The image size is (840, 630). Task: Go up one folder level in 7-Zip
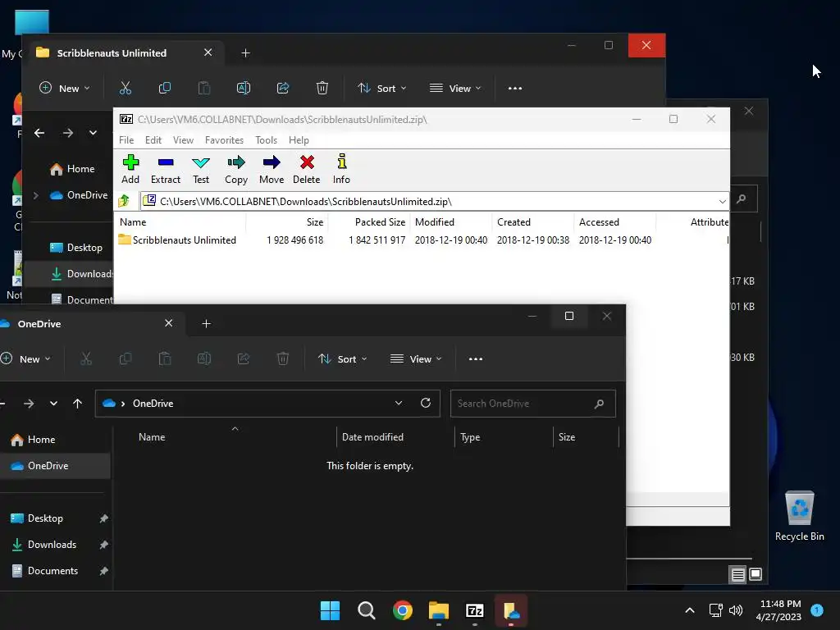(x=125, y=201)
